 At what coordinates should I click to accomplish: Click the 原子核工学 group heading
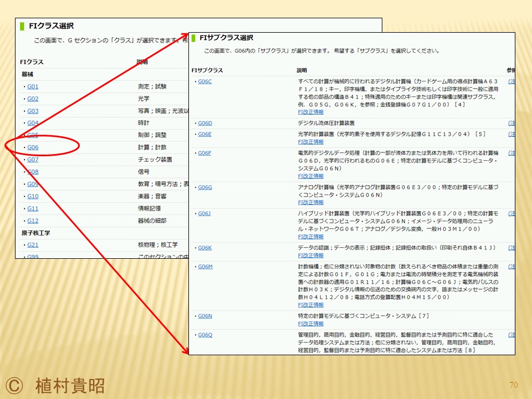coord(35,233)
